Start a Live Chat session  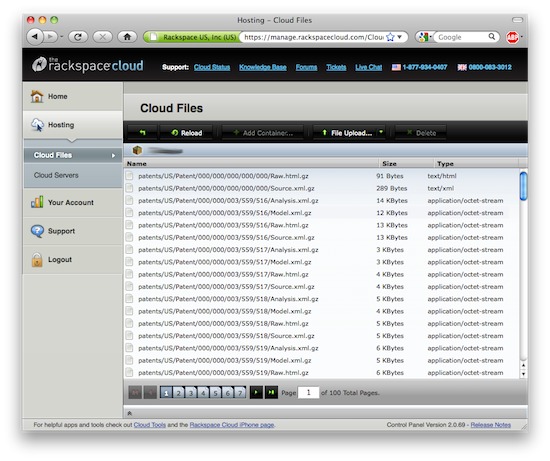[x=368, y=67]
